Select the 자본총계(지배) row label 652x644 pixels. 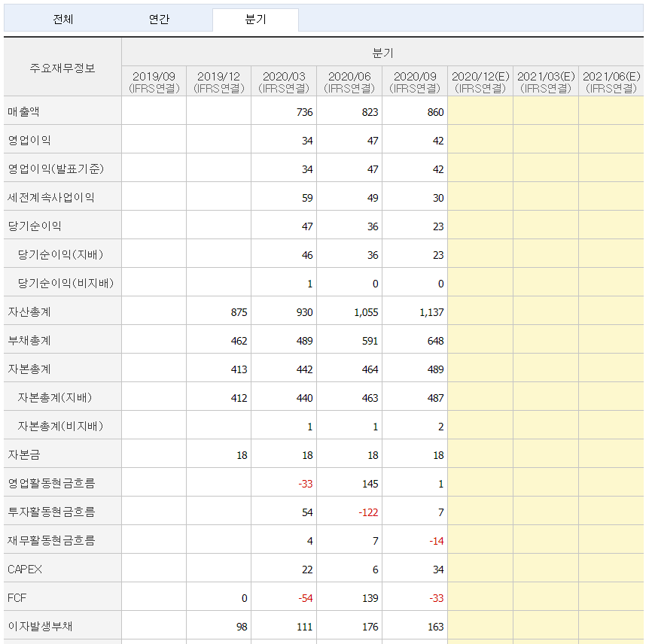(54, 398)
